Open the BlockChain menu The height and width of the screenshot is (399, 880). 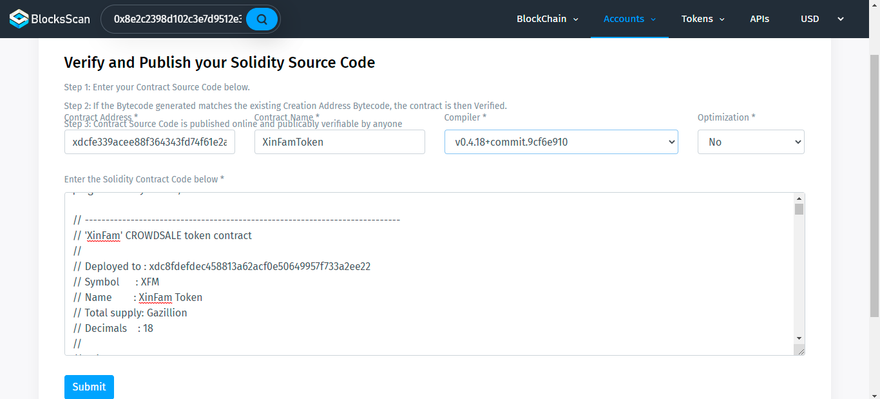pos(547,19)
